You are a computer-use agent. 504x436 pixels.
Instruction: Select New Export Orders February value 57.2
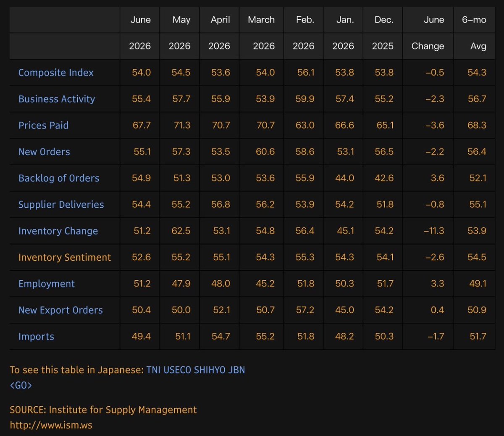click(x=305, y=310)
